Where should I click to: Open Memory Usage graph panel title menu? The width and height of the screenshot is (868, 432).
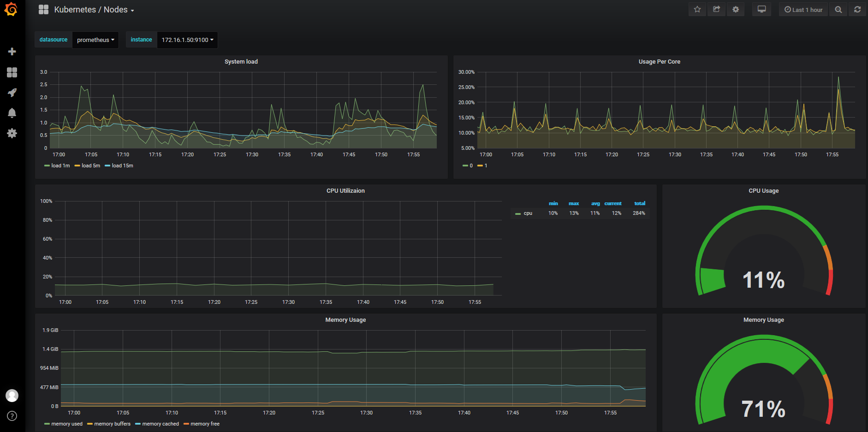point(345,320)
